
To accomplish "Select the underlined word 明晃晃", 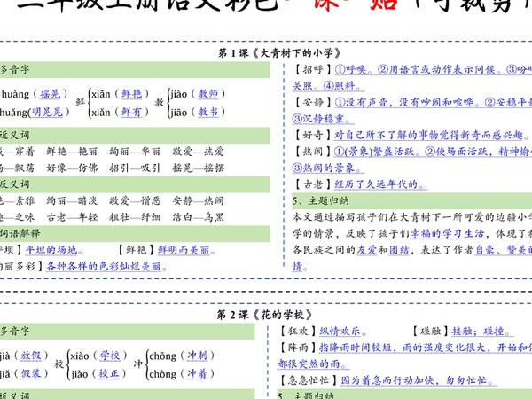I will pos(48,112).
